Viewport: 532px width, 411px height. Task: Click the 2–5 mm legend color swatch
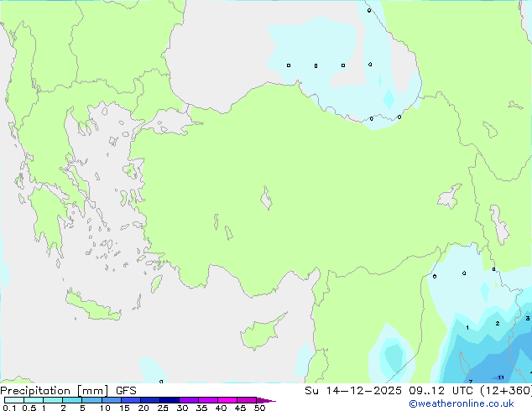72,400
